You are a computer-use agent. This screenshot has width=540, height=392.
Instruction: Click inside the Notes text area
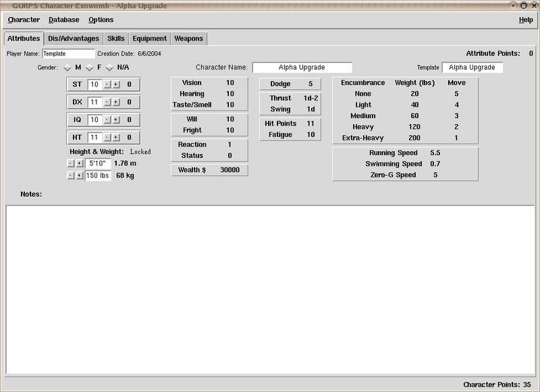coord(271,290)
